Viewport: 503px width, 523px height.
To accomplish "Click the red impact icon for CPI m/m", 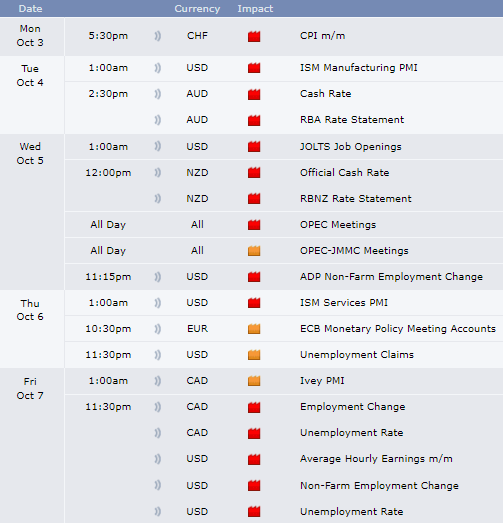I will click(254, 36).
